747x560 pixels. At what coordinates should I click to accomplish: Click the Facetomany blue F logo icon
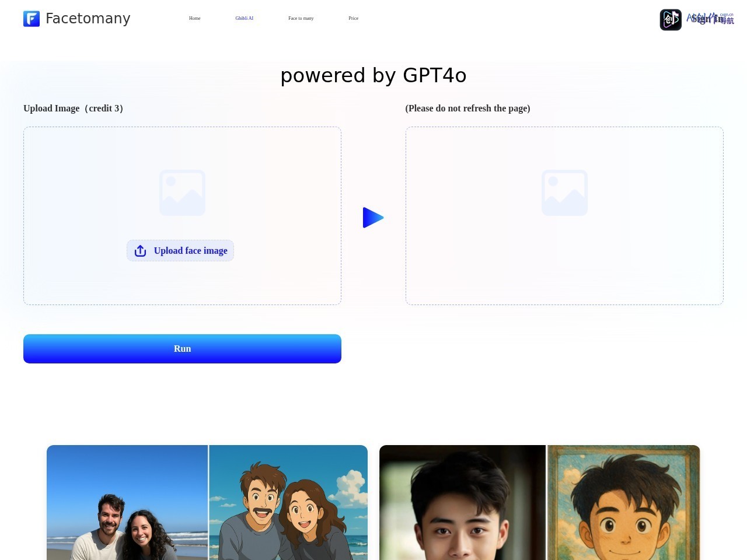32,19
